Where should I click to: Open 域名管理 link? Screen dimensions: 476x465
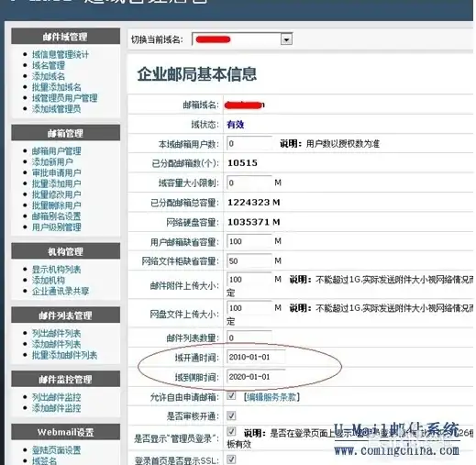(49, 65)
